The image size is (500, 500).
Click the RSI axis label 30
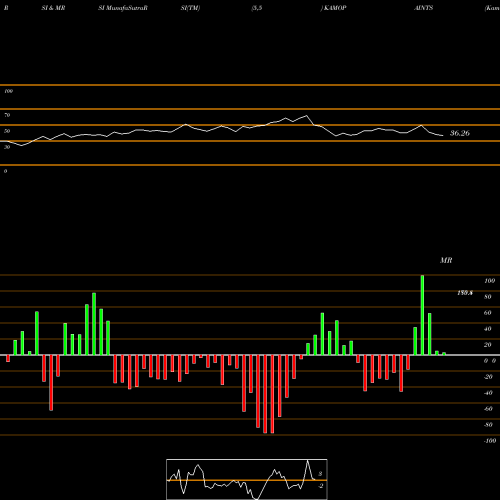pyautogui.click(x=7, y=147)
